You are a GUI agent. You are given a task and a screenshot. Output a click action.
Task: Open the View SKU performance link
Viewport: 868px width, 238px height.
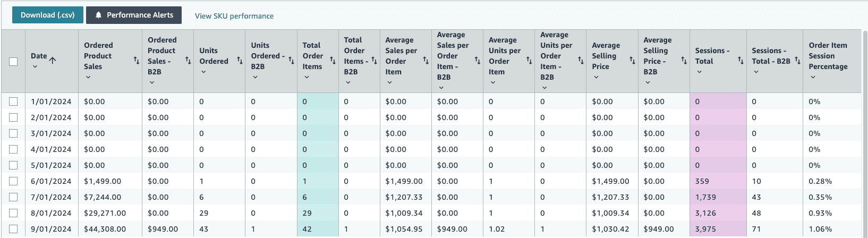pyautogui.click(x=234, y=16)
